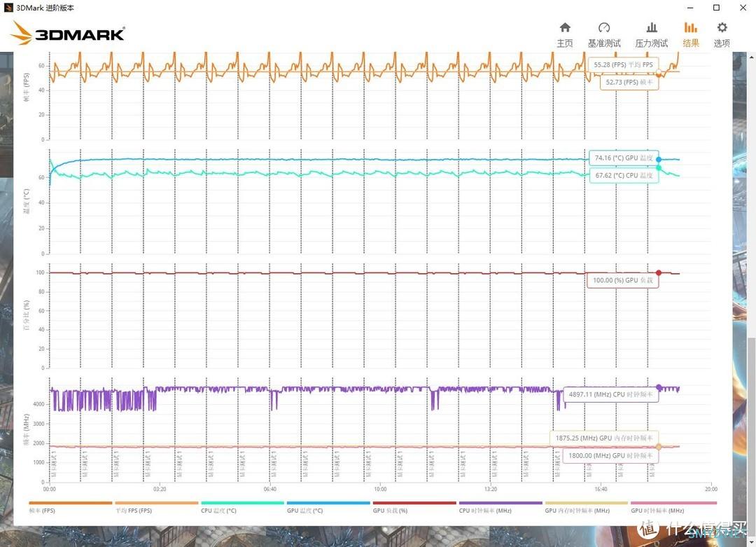Click the 3DMark logo in the header
Viewport: 756px width, 547px height.
click(67, 33)
